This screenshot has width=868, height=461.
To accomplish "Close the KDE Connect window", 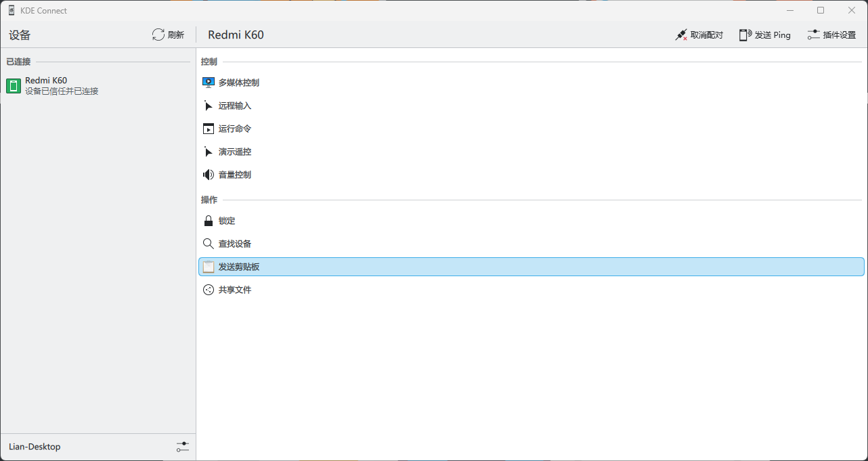I will click(852, 10).
